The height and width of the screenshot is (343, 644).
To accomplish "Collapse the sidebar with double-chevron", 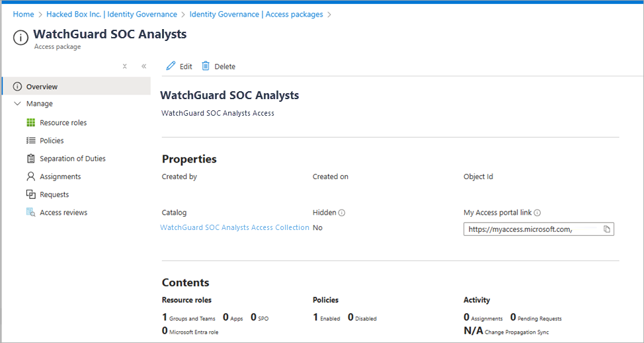I will pos(143,66).
